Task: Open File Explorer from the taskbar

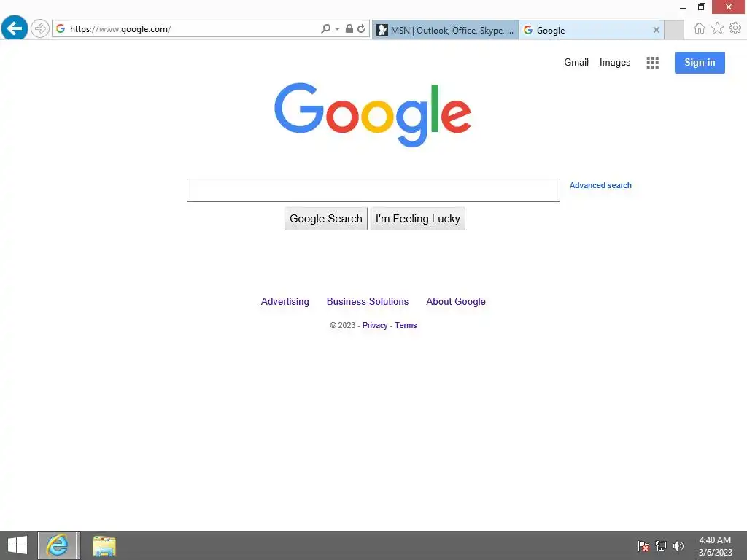Action: tap(104, 545)
